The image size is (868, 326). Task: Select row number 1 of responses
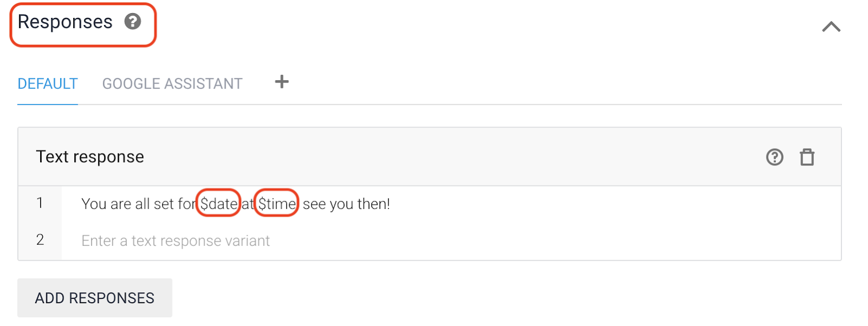pos(40,203)
